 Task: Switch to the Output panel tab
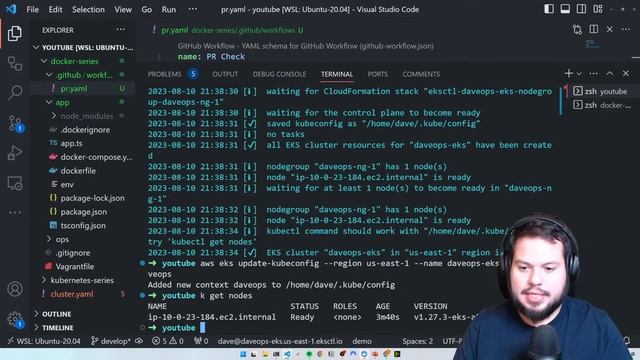[225, 74]
